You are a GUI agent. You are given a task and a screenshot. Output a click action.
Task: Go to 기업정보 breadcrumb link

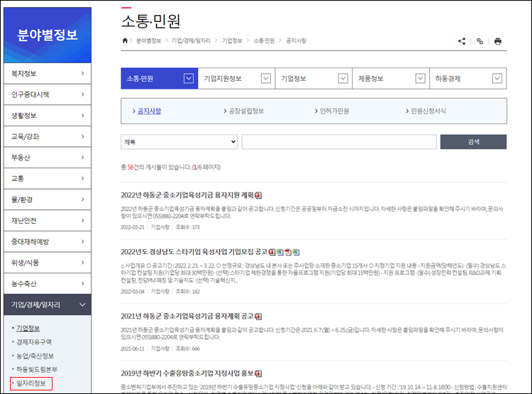(232, 40)
